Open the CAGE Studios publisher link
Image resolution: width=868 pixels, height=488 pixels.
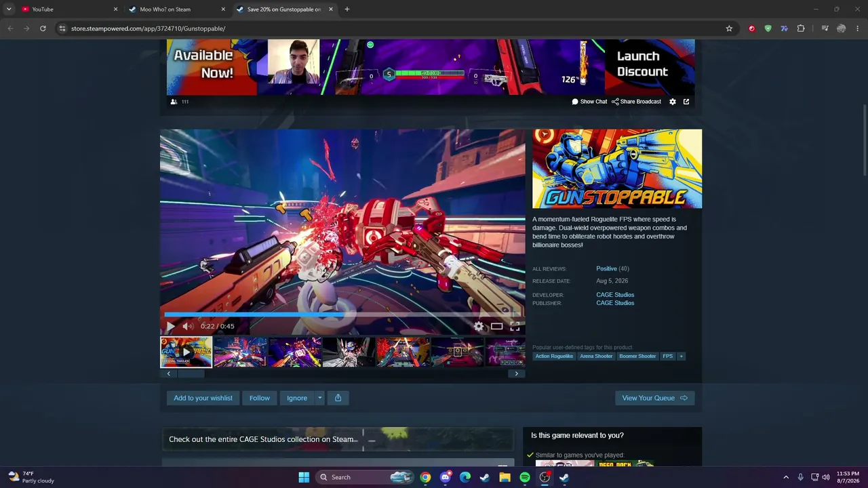click(615, 303)
